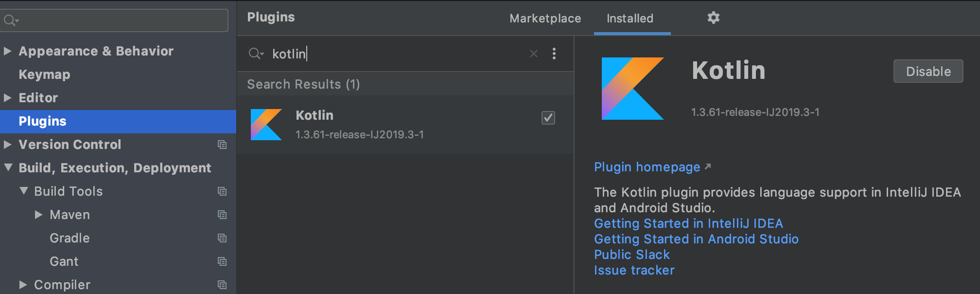Click the Version Control project-level settings icon
The image size is (980, 294).
pyautogui.click(x=222, y=145)
